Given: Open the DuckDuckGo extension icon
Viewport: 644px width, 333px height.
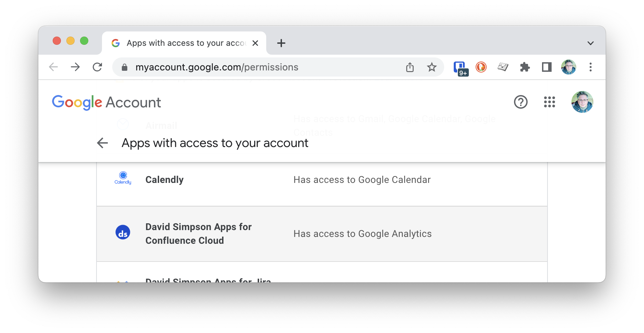Looking at the screenshot, I should pyautogui.click(x=481, y=67).
